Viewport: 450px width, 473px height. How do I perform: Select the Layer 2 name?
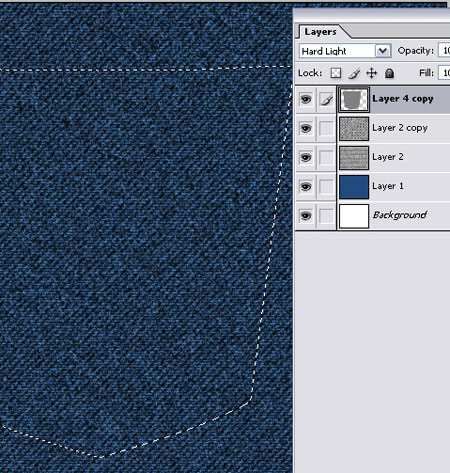pos(388,157)
